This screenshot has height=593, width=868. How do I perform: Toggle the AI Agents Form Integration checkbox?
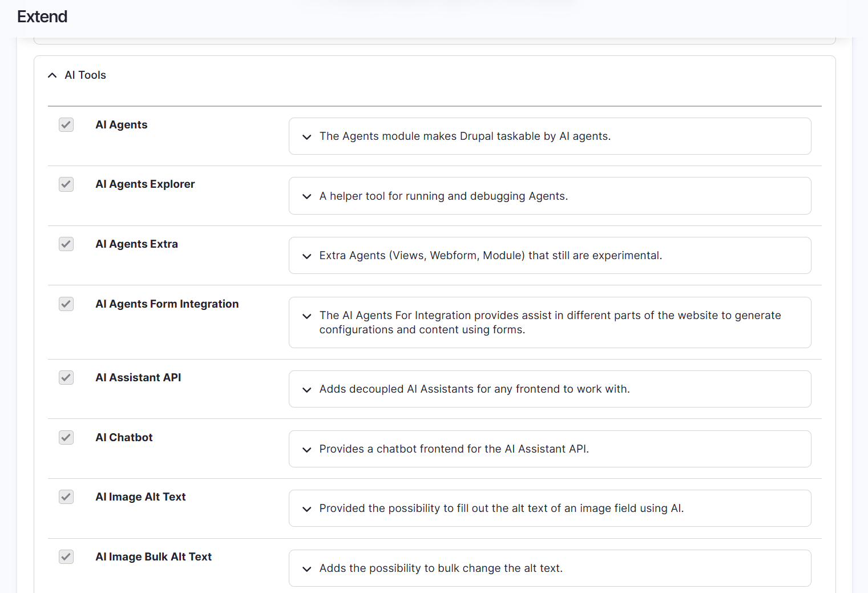point(66,304)
